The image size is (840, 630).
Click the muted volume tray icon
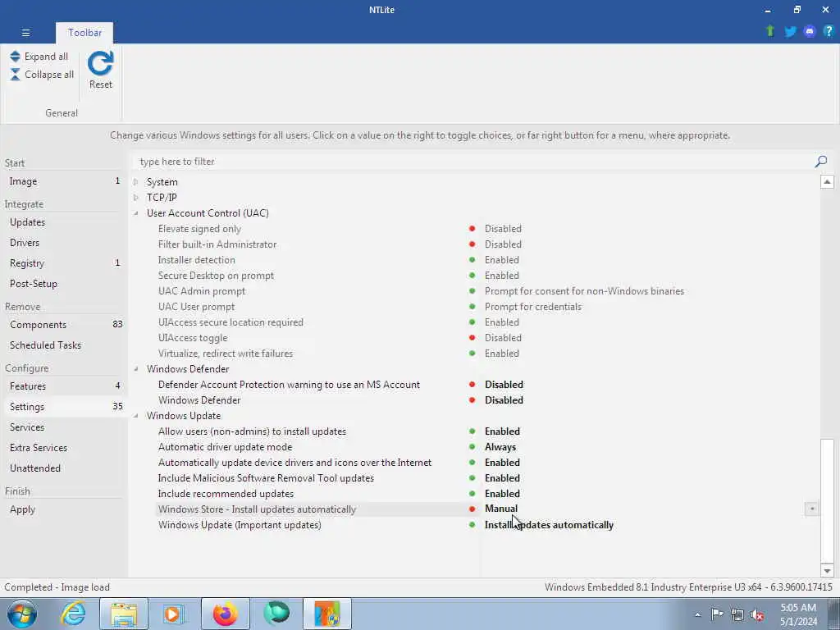click(757, 614)
